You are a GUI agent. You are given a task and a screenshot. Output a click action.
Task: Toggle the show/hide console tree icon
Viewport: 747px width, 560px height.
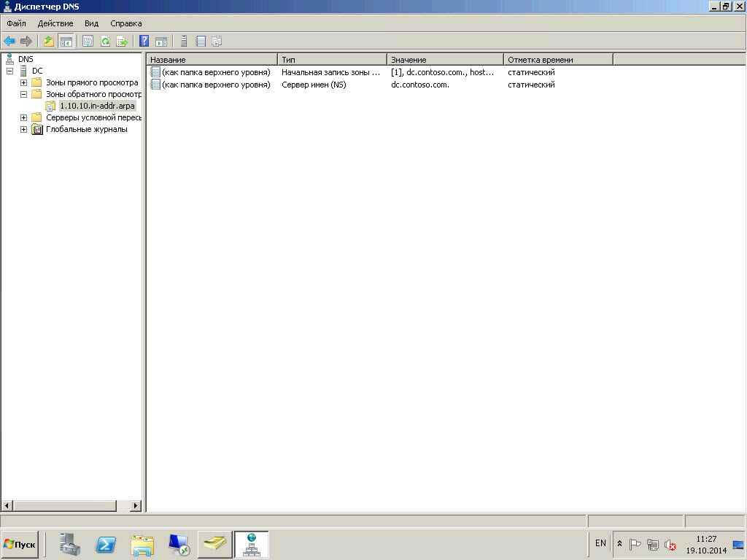click(x=66, y=42)
